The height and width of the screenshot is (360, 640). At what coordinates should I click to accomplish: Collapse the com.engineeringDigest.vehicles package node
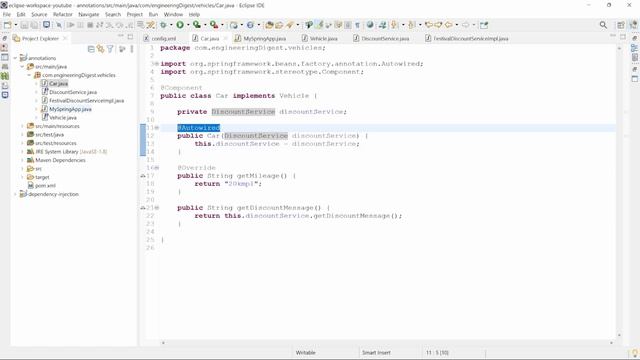tap(29, 75)
